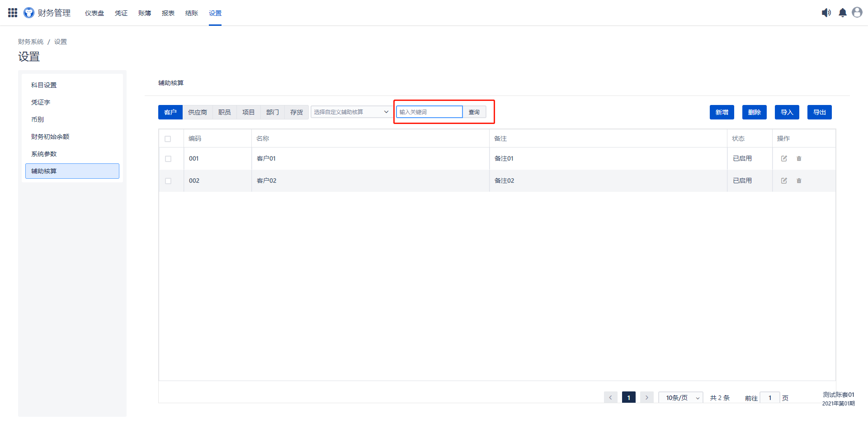Open the notification bell
This screenshot has width=868, height=424.
point(843,13)
